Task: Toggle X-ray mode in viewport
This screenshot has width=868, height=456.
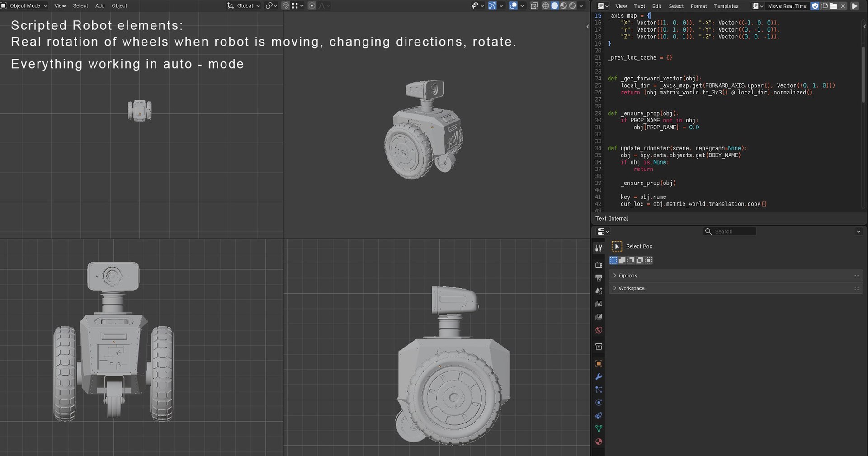Action: (534, 6)
